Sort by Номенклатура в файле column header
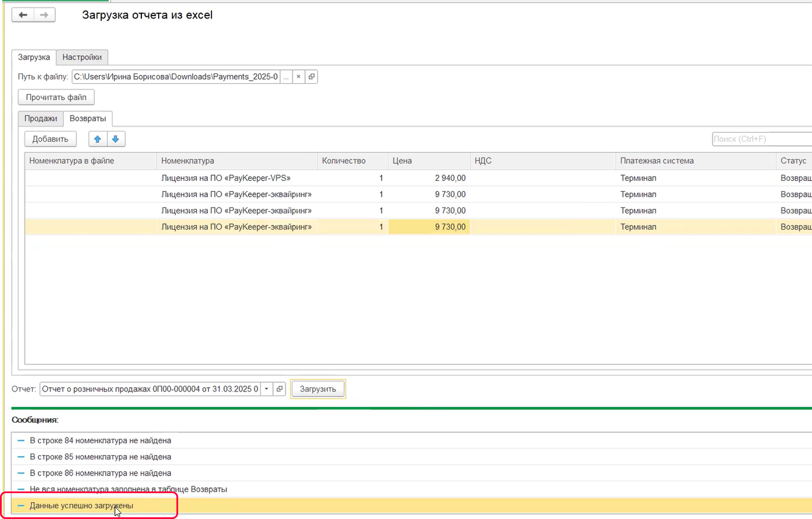Image resolution: width=812 pixels, height=519 pixels. tap(91, 161)
